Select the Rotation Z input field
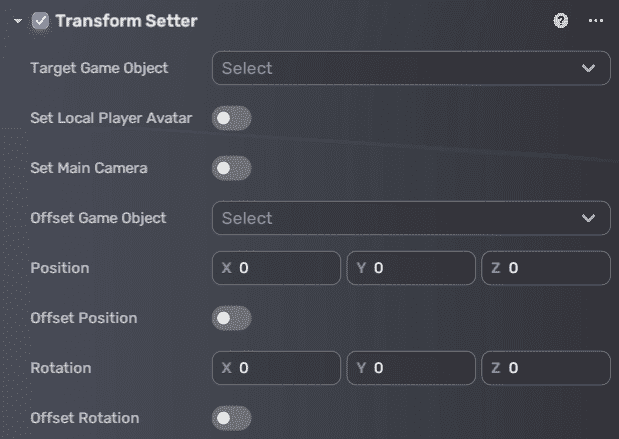Viewport: 619px width, 439px height. pyautogui.click(x=546, y=368)
